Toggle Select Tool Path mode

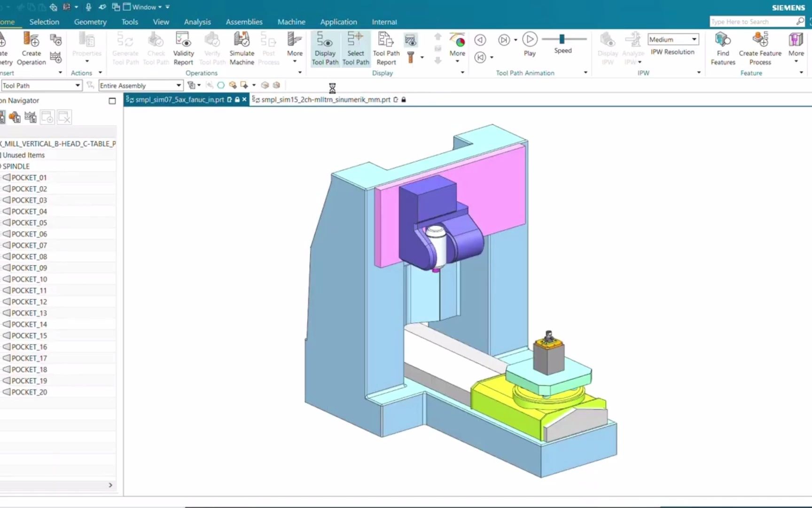356,47
